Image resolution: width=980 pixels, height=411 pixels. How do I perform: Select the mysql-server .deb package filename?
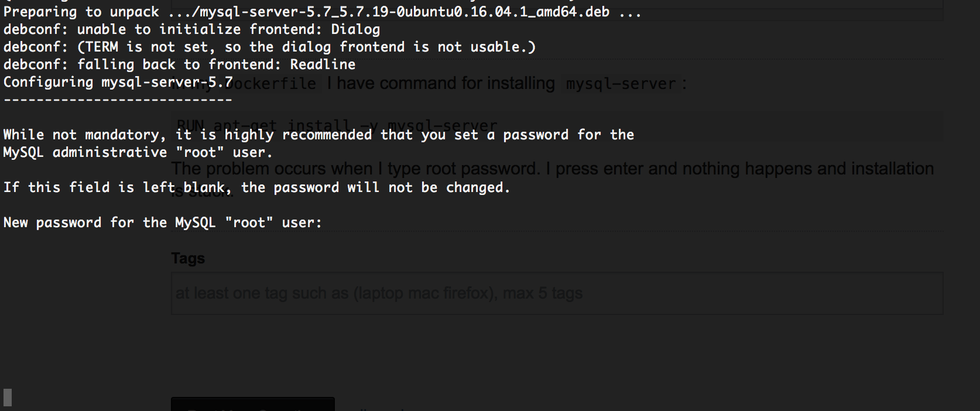[404, 12]
